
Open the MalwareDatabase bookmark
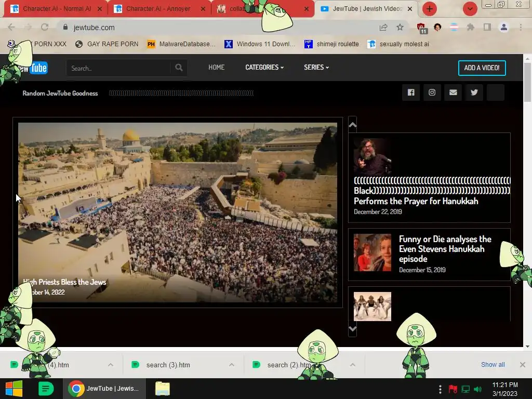[x=181, y=44]
